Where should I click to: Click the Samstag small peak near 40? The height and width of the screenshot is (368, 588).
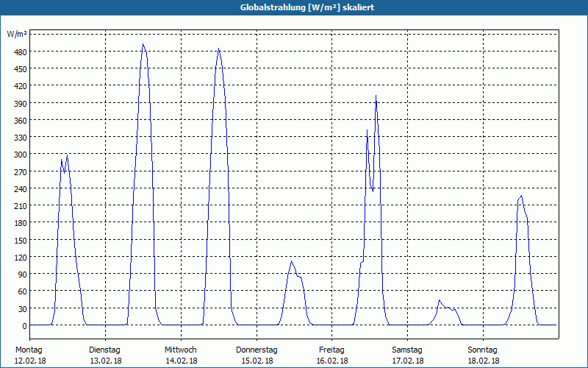point(439,300)
